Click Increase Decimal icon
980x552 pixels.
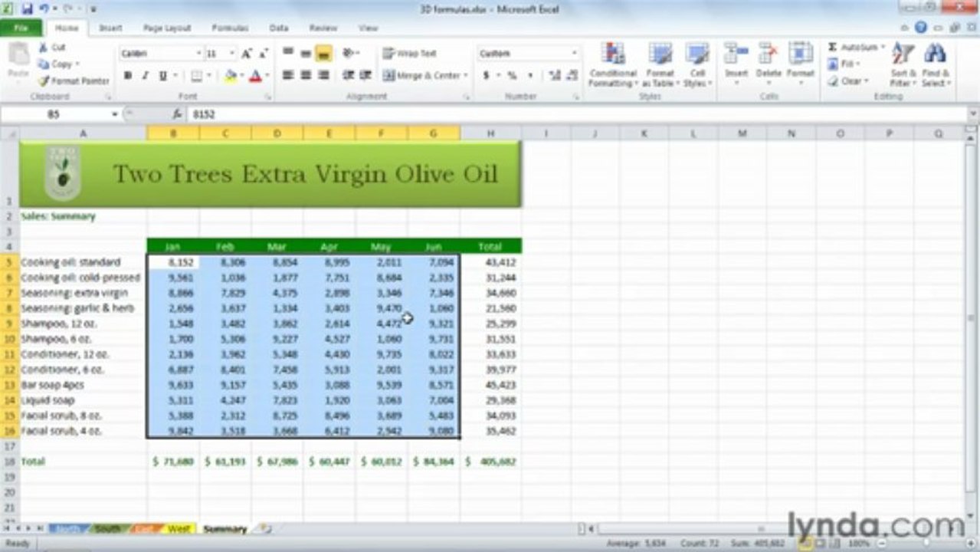coord(553,76)
